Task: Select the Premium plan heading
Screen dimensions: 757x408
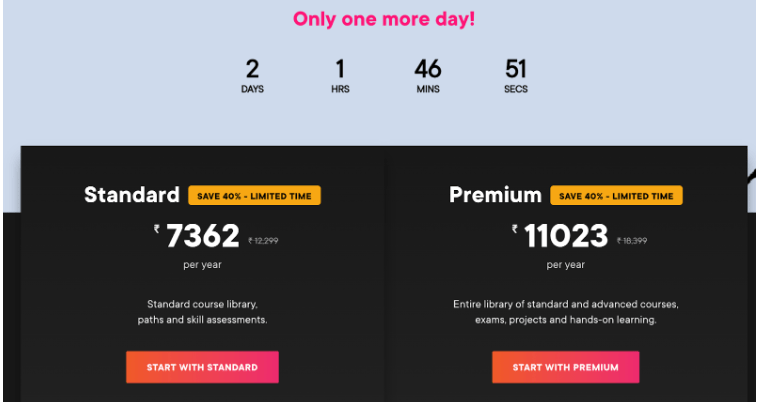Action: 495,195
